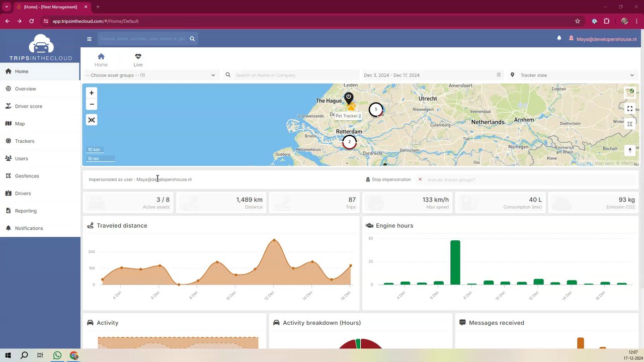This screenshot has height=362, width=644.
Task: Open Overview in the sidebar
Action: pyautogui.click(x=40, y=89)
